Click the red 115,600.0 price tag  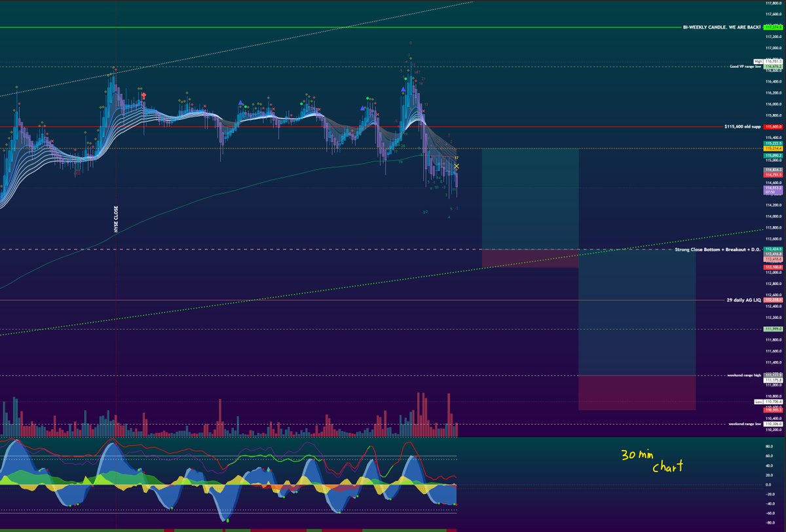(773, 126)
